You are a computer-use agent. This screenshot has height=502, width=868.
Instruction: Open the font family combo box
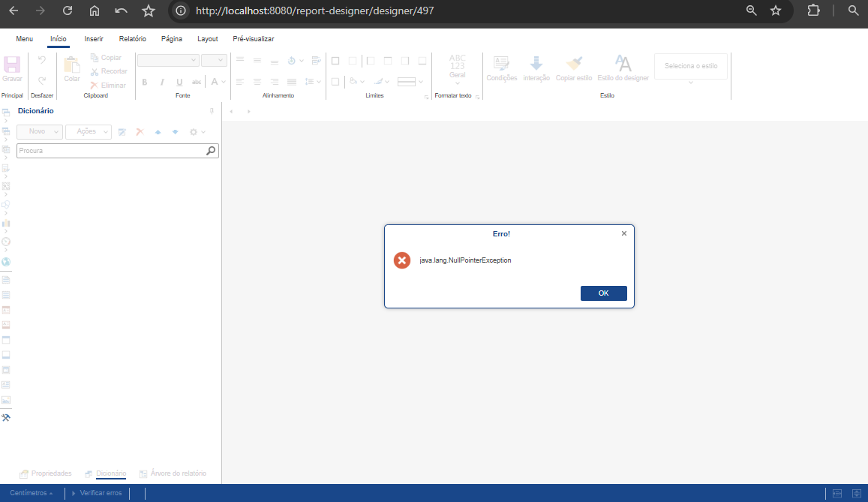point(168,60)
